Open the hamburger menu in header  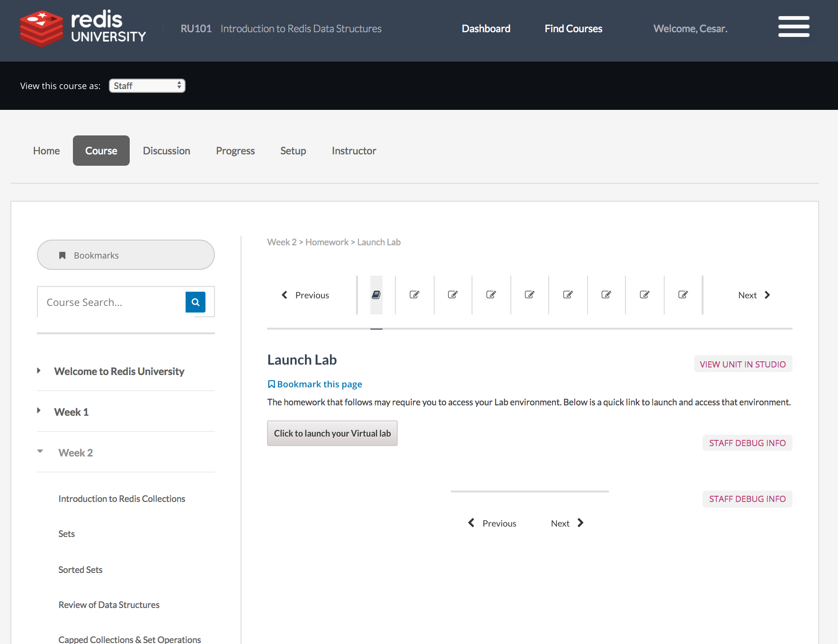793,27
